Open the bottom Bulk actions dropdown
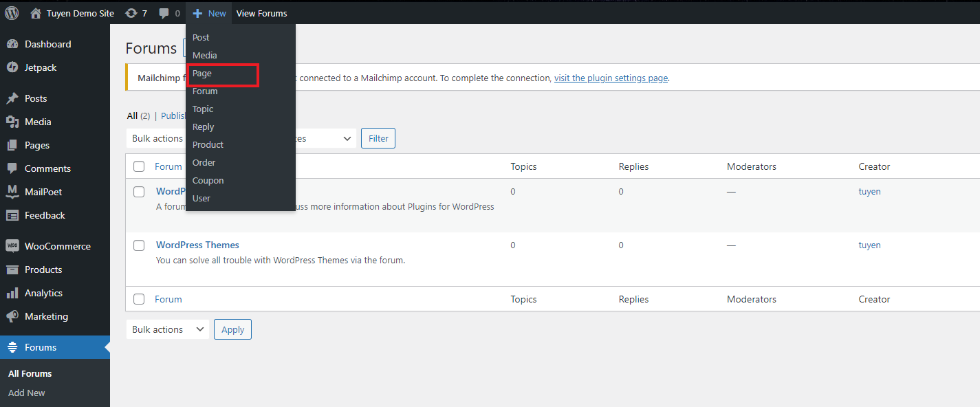Viewport: 980px width, 407px height. [168, 329]
